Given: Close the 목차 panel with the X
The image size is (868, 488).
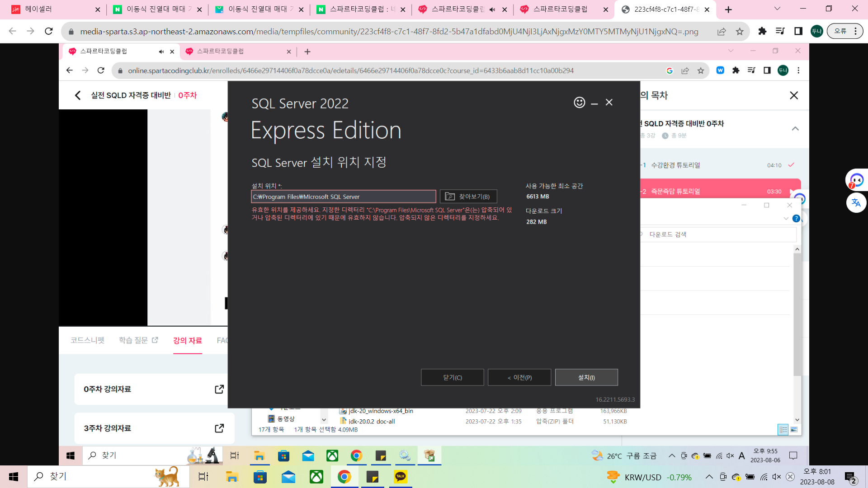Looking at the screenshot, I should [794, 95].
